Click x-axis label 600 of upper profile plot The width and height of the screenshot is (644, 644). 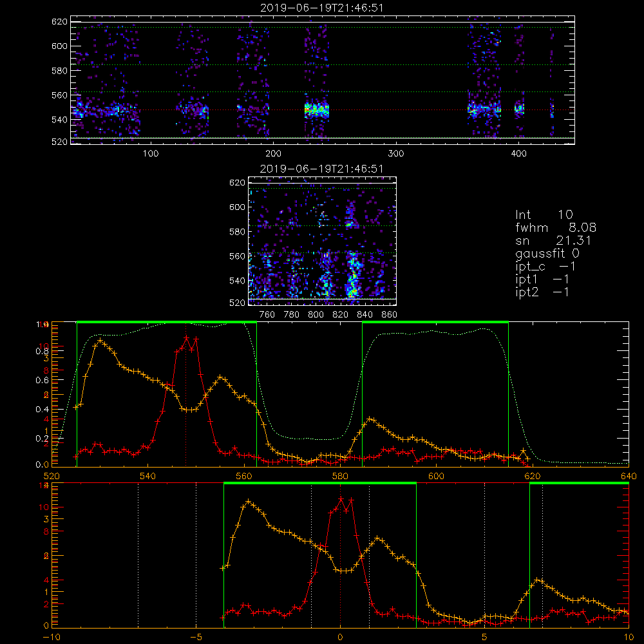click(436, 476)
